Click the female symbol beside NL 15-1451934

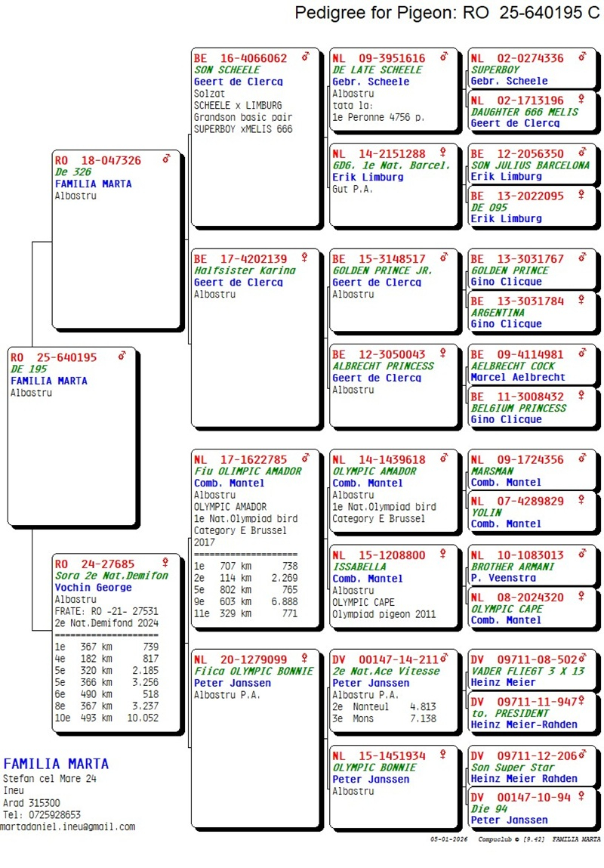(444, 755)
